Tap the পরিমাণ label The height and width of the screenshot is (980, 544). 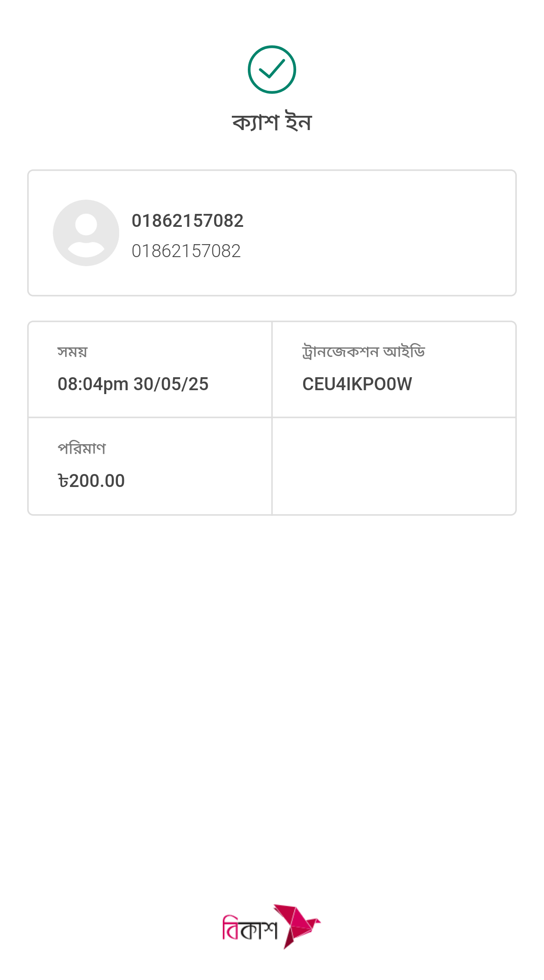point(82,448)
